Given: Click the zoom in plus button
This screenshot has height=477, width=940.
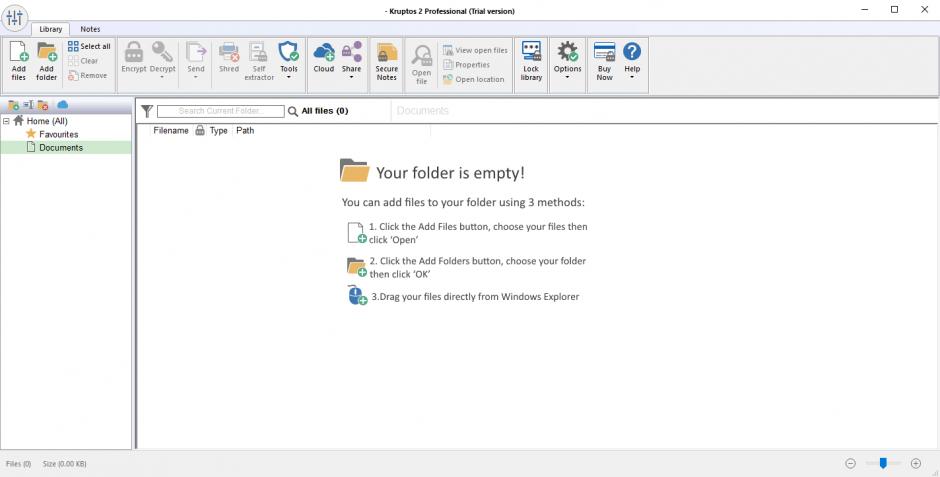Looking at the screenshot, I should 915,463.
